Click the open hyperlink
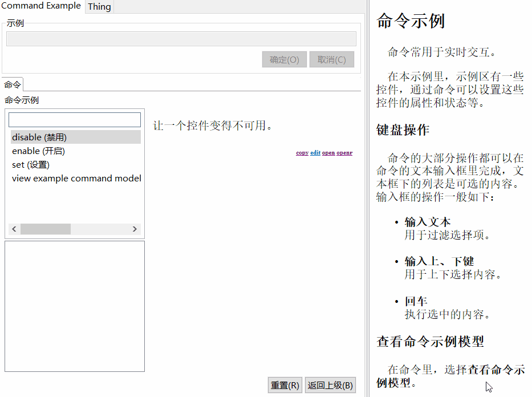Image resolution: width=532 pixels, height=397 pixels. pyautogui.click(x=328, y=152)
